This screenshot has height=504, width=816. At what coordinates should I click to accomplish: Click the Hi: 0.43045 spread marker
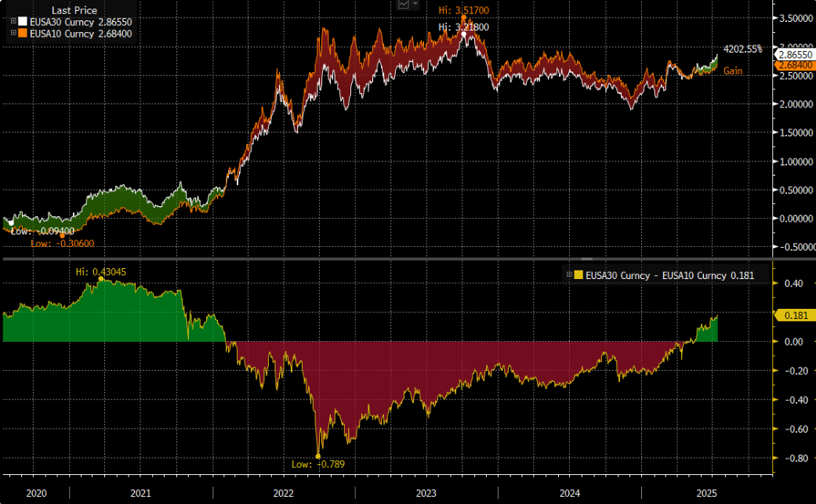click(100, 278)
